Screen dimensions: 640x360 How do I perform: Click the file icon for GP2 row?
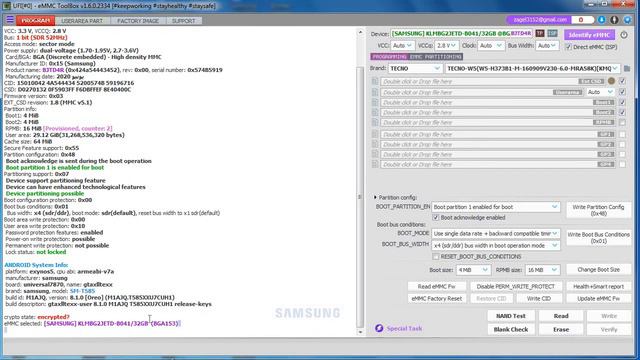coord(375,144)
